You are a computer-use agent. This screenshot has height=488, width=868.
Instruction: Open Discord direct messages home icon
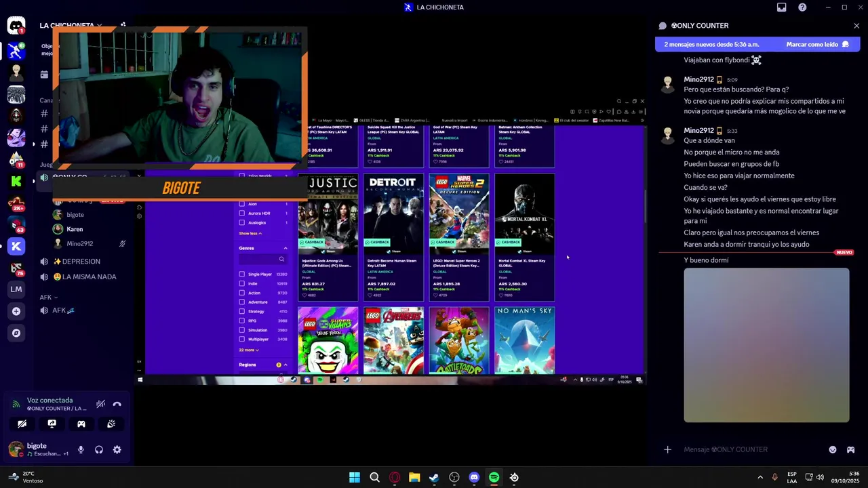(16, 26)
